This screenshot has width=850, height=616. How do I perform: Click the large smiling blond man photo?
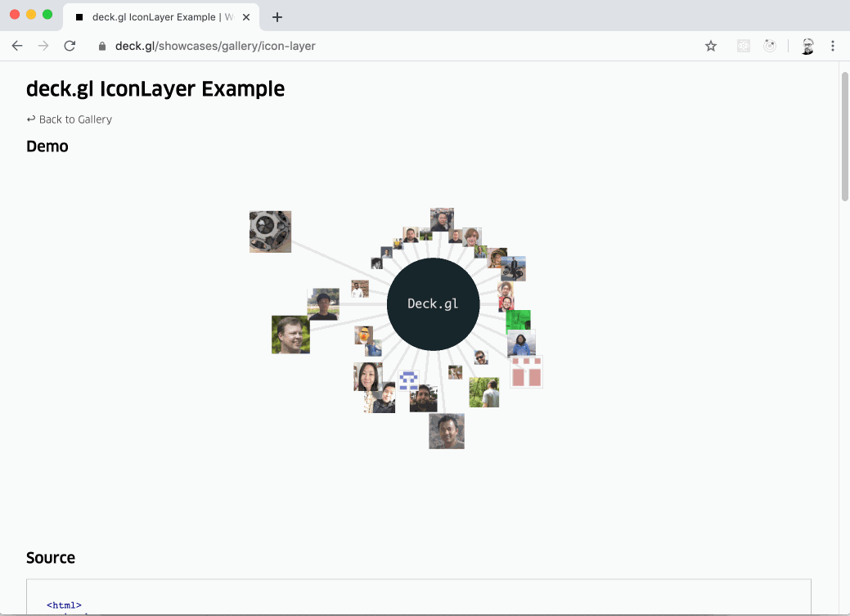290,335
